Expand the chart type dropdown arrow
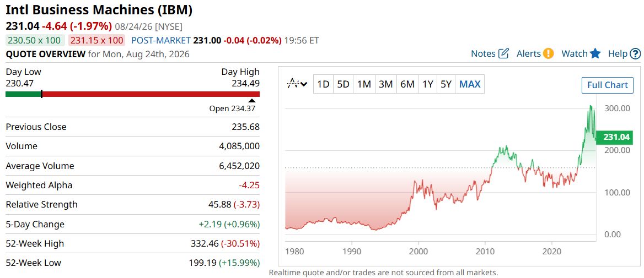 (304, 84)
